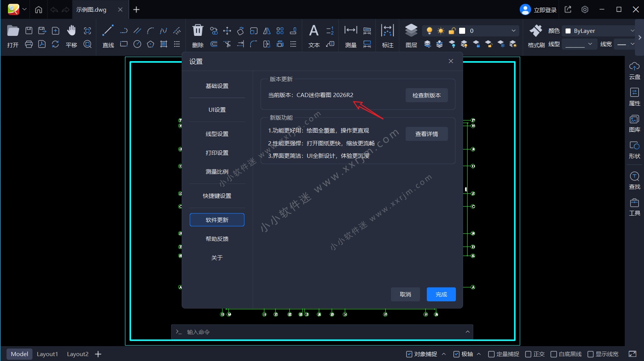Select the Text tool
The image size is (644, 361).
(314, 31)
